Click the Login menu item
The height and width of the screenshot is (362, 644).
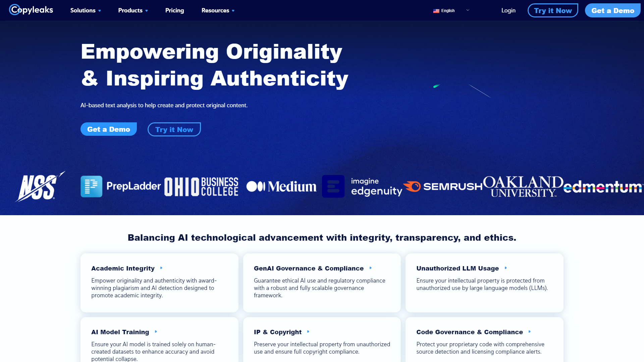pyautogui.click(x=508, y=10)
